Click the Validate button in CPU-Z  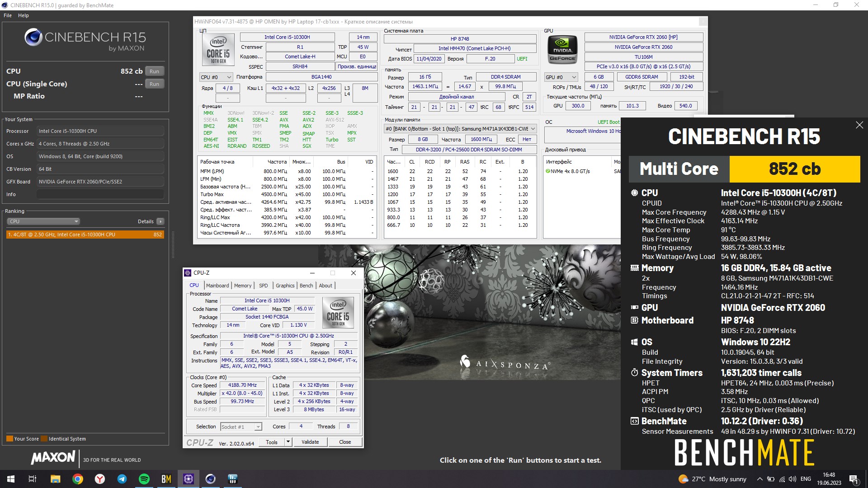coord(310,442)
